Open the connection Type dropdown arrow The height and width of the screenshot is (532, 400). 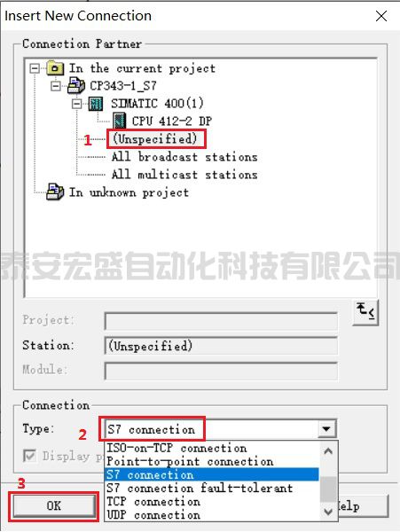click(x=326, y=429)
